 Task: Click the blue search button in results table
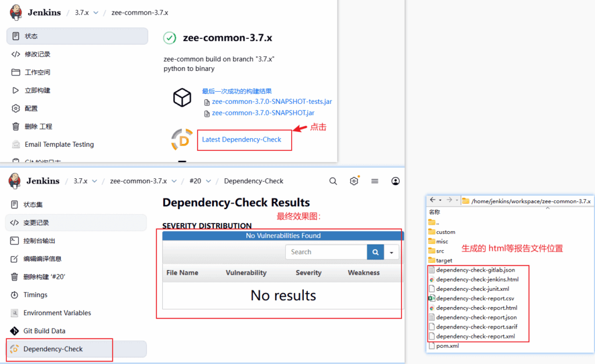coord(375,252)
